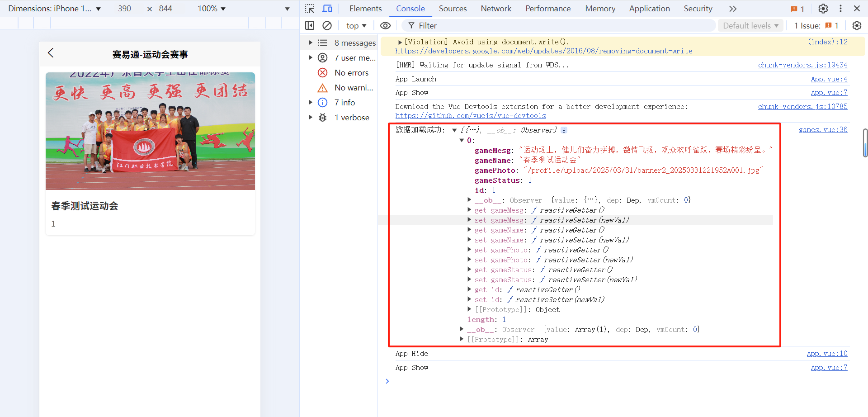
Task: Click the 1 Issue badge in console toolbar
Action: coord(816,26)
